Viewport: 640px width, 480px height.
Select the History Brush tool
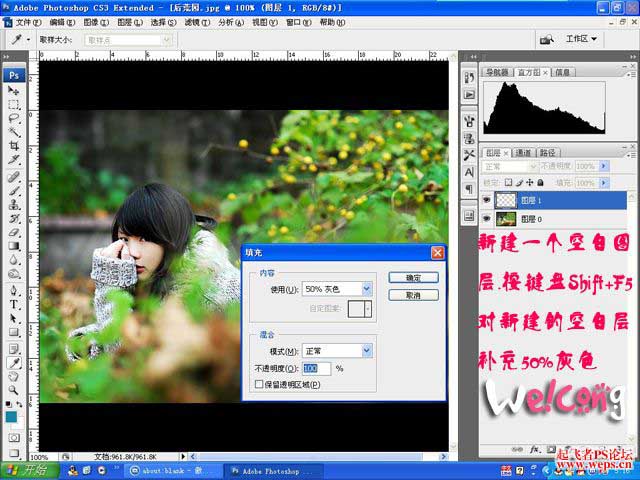(13, 218)
